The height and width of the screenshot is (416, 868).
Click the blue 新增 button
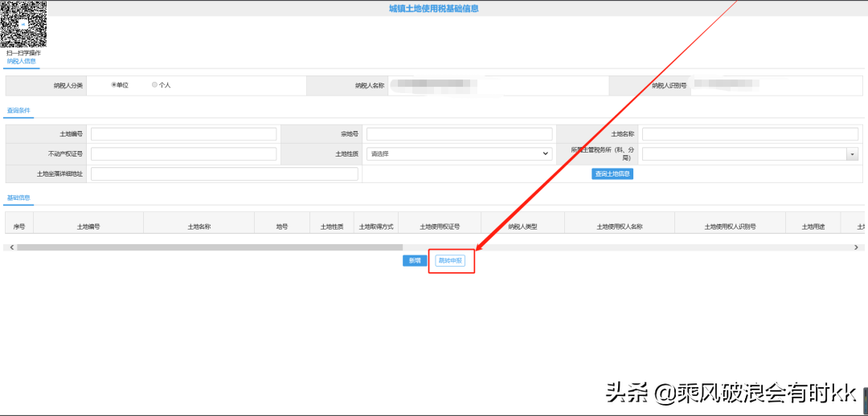tap(415, 261)
